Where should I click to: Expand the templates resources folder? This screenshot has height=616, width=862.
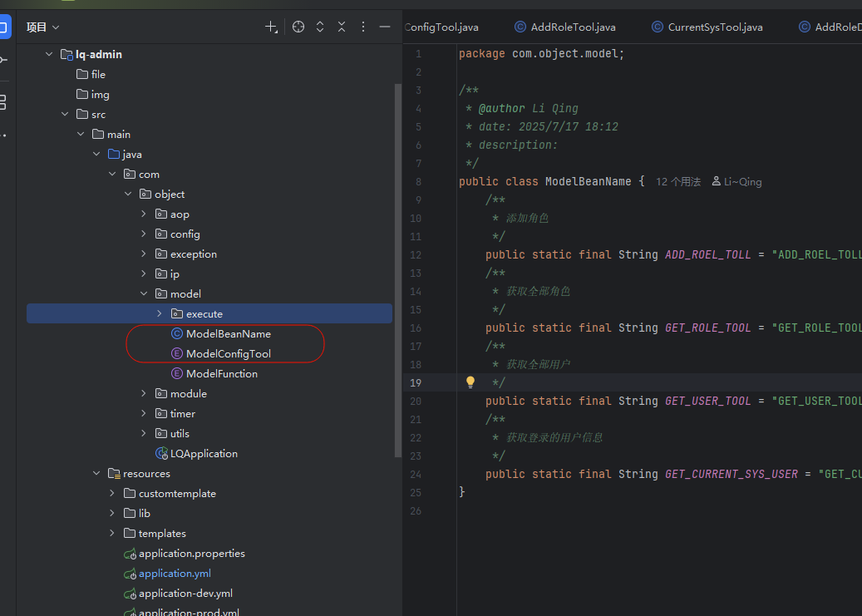[112, 533]
